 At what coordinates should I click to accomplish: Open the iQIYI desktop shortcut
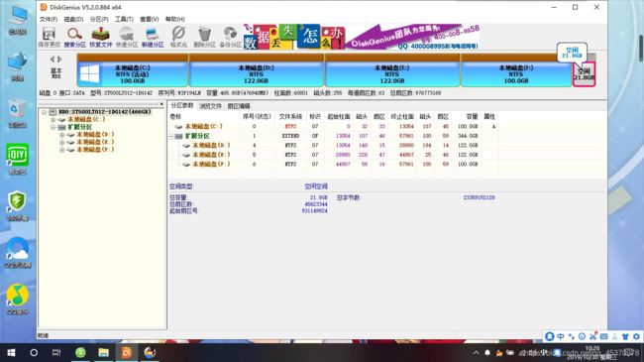click(17, 160)
